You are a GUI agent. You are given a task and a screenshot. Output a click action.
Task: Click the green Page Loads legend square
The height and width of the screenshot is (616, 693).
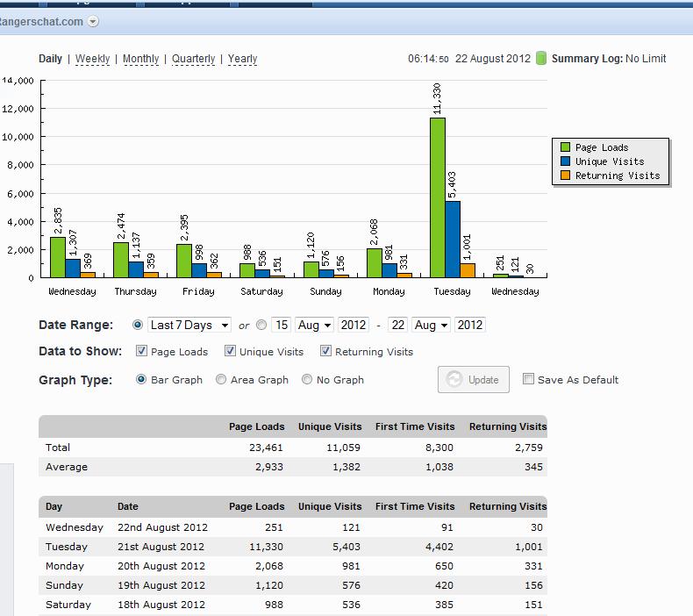pyautogui.click(x=565, y=147)
